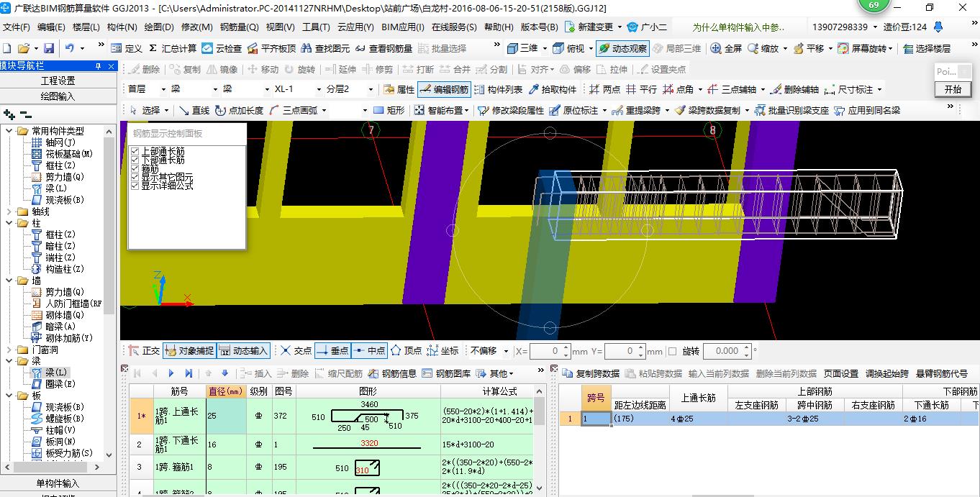Image resolution: width=980 pixels, height=497 pixels.
Task: Toggle 动态观察 dynamic orbit tool
Action: point(622,48)
